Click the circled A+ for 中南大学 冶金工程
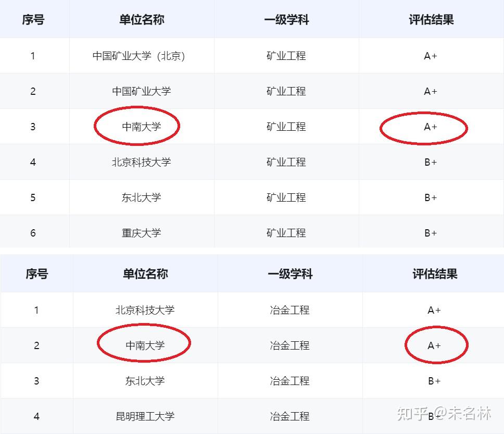Screen dimensions: 504x434 [x=434, y=345]
